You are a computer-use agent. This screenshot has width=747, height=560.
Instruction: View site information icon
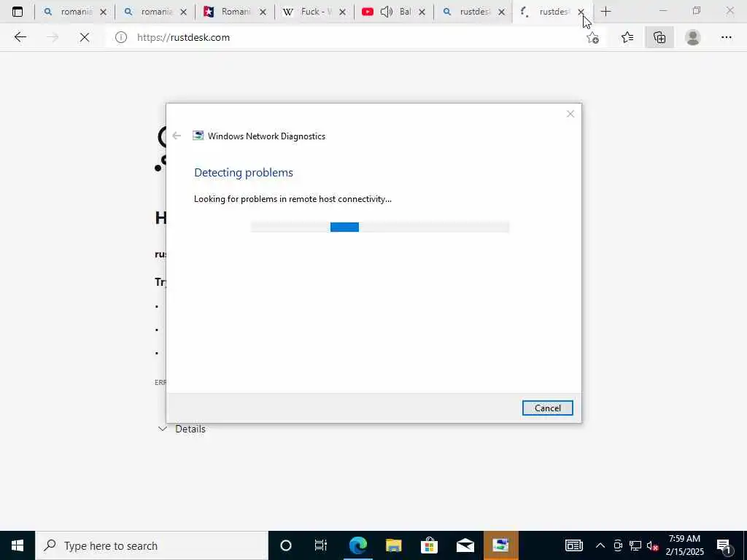pyautogui.click(x=121, y=37)
